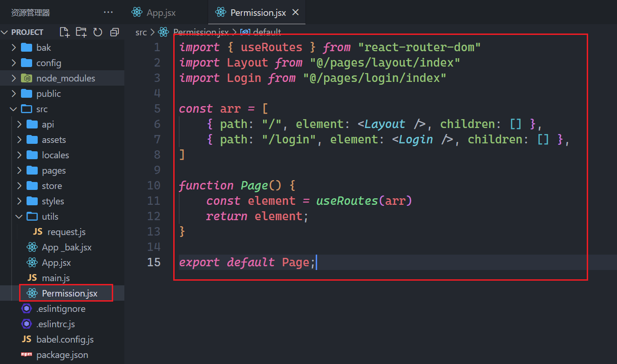The width and height of the screenshot is (617, 364).
Task: Click the <Layout /> element in the code
Action: (x=392, y=124)
